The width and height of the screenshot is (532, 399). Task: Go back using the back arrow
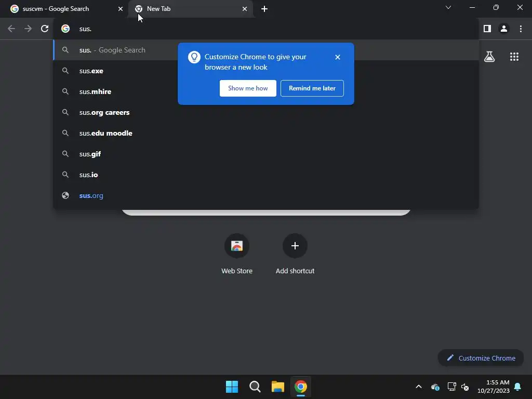tap(11, 29)
